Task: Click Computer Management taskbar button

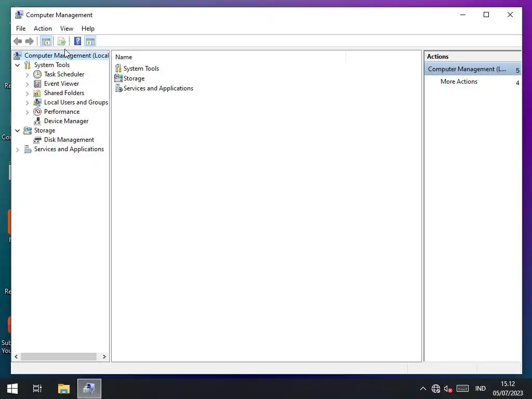Action: [x=89, y=389]
